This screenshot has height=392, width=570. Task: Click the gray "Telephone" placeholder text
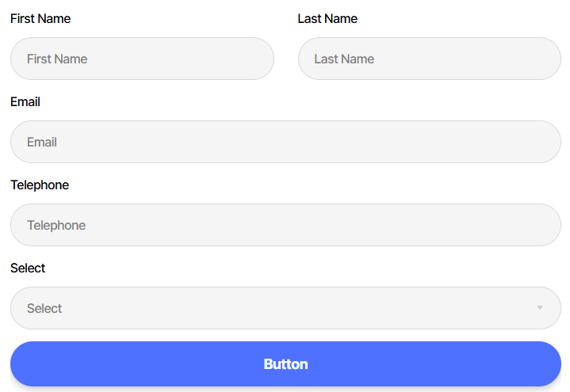point(56,225)
